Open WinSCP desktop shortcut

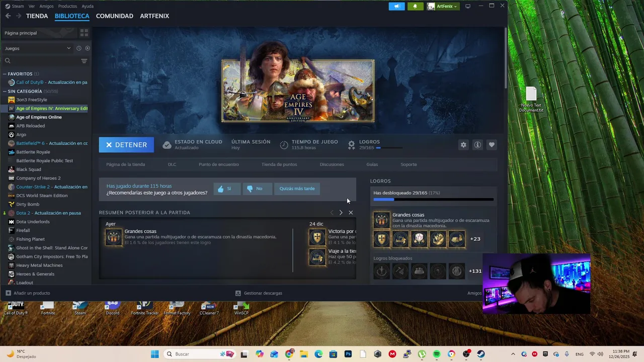pos(242,308)
